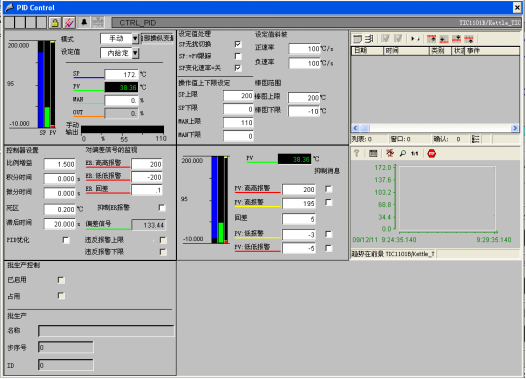Click the red crosshair ruler icon in trend toolbar

click(390, 153)
